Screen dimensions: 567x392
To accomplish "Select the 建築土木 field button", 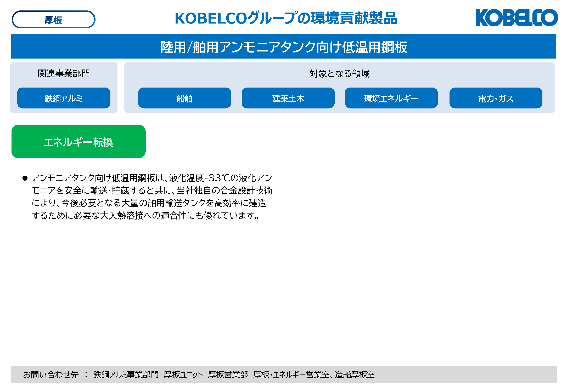I will [x=288, y=98].
